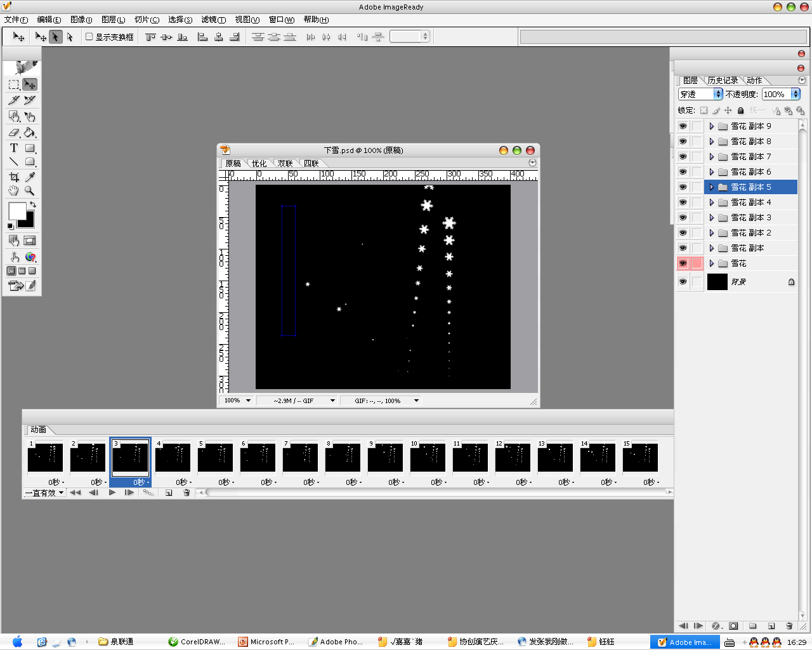This screenshot has width=812, height=650.
Task: Delete the selected animation frame via trash icon
Action: (187, 493)
